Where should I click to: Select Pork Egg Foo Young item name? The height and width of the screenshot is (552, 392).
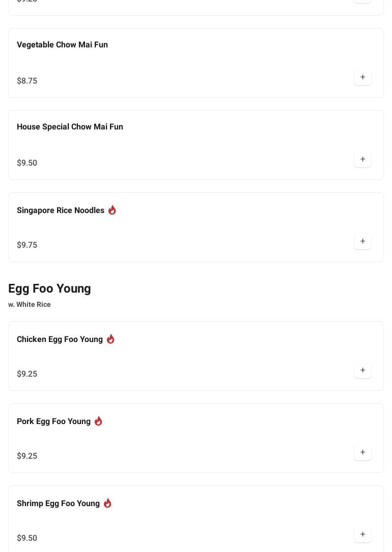pos(53,422)
